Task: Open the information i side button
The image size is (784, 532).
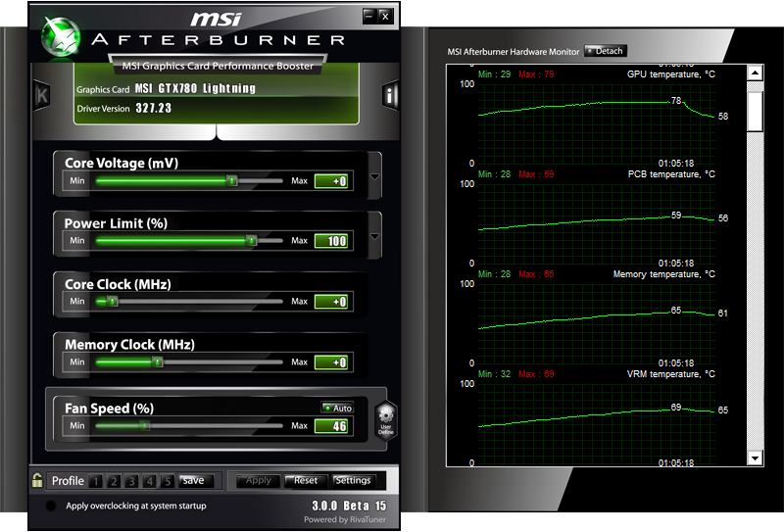Action: coord(390,94)
